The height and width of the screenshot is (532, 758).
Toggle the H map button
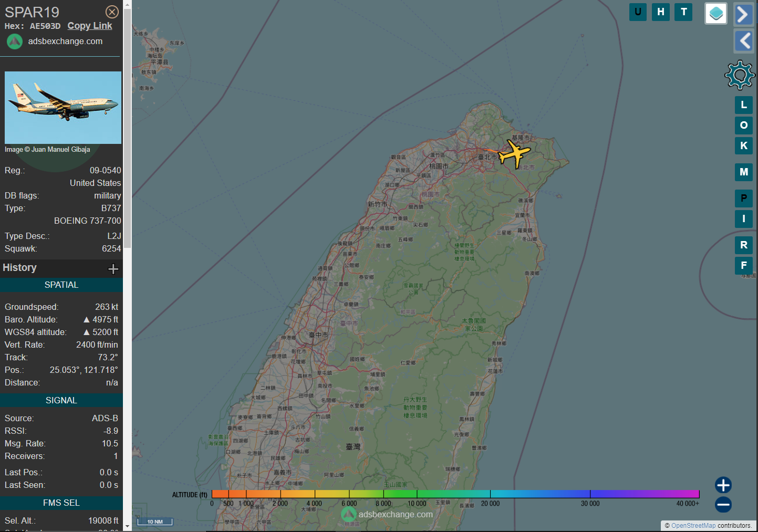660,12
